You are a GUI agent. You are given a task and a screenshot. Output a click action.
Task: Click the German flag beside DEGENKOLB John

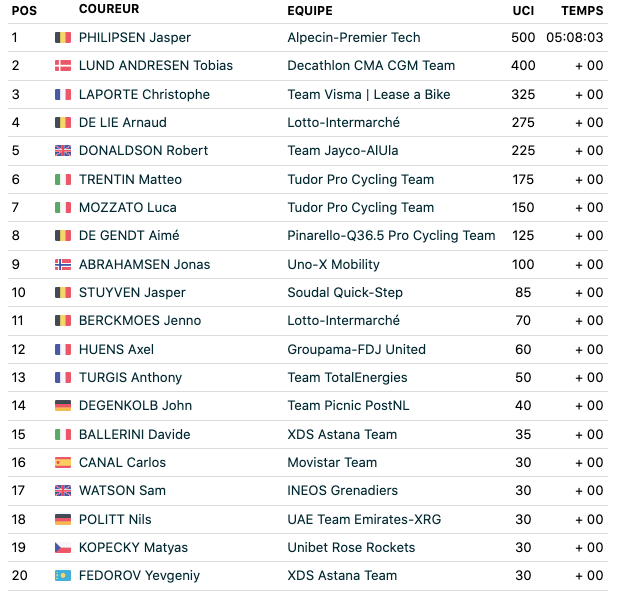[x=63, y=406]
